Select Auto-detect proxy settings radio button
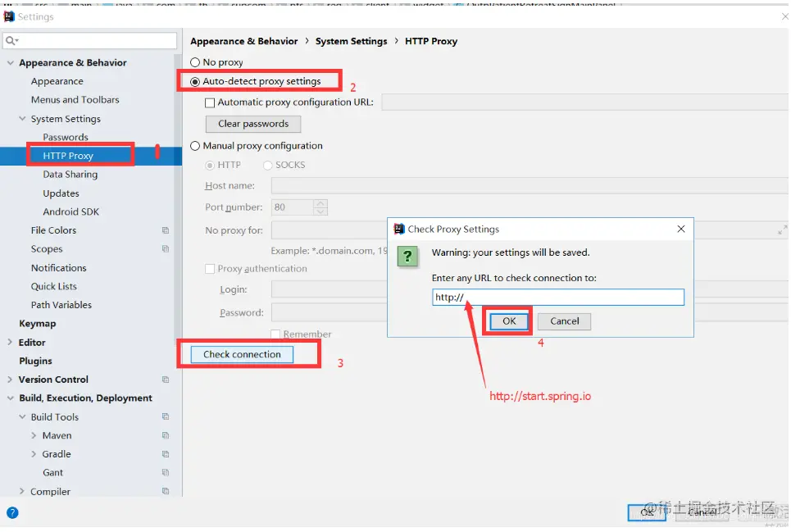The width and height of the screenshot is (791, 532). [195, 82]
